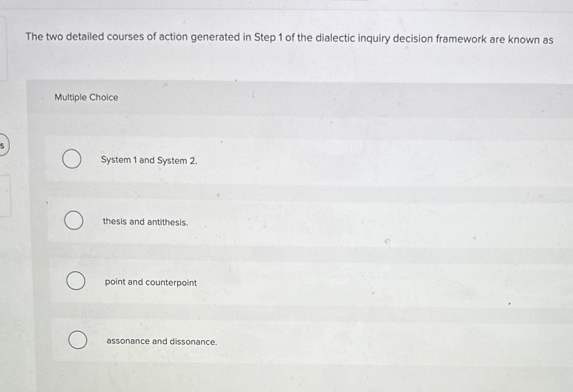Click the answer text assonance and dissonance
The width and height of the screenshot is (573, 392).
[162, 341]
